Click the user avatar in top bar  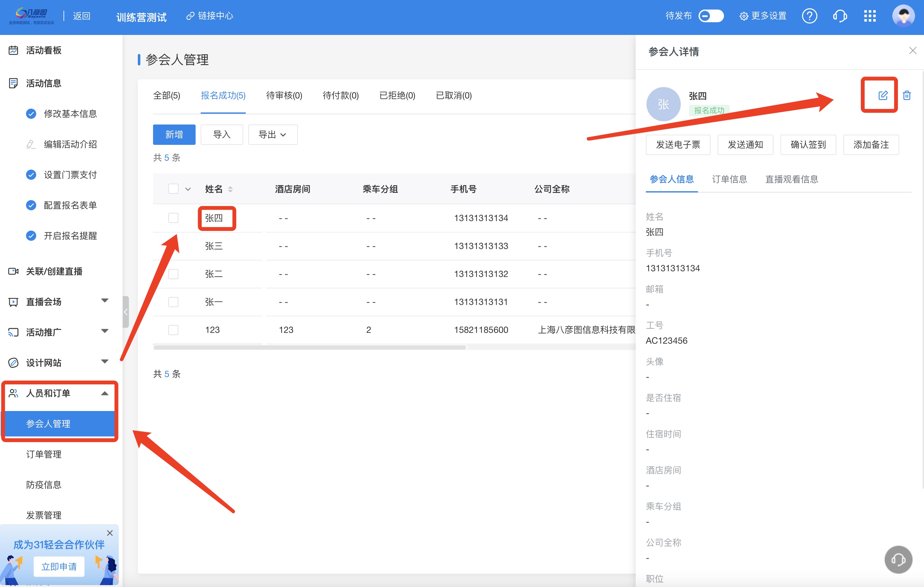coord(903,16)
